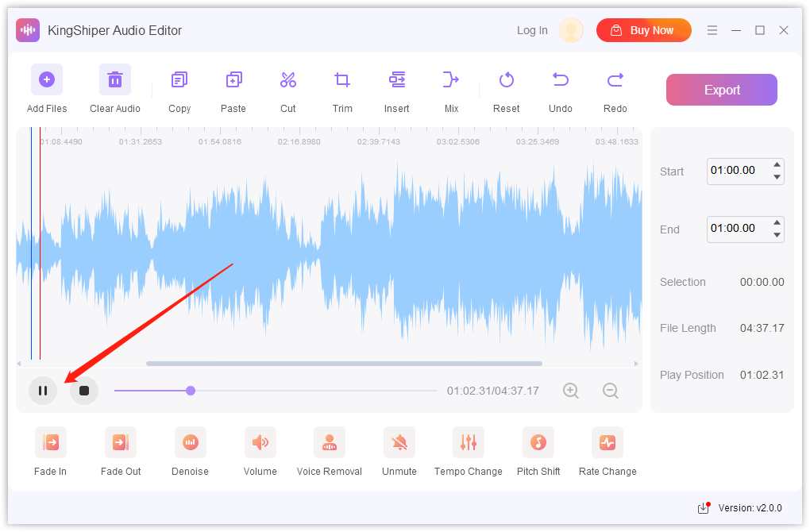The image size is (810, 532).
Task: Click the Add Files icon
Action: (47, 79)
